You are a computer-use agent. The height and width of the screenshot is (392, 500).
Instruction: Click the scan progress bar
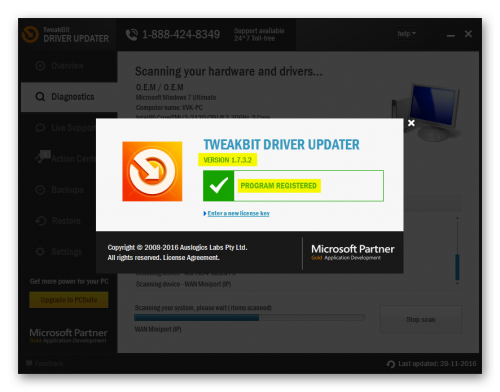point(249,318)
